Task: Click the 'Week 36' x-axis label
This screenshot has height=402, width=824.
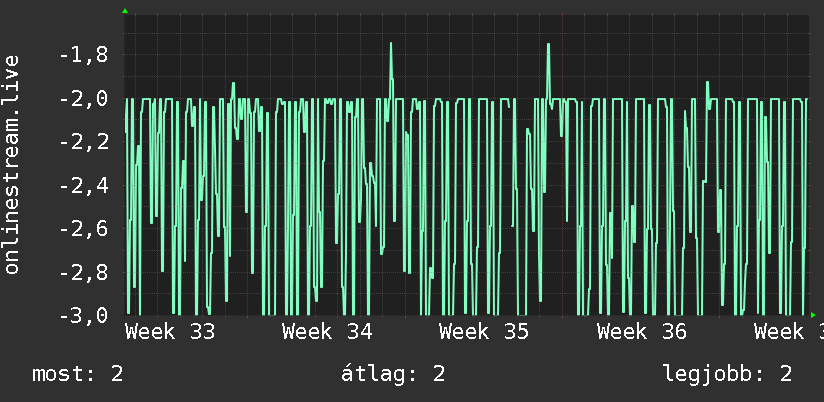Action: (x=642, y=332)
